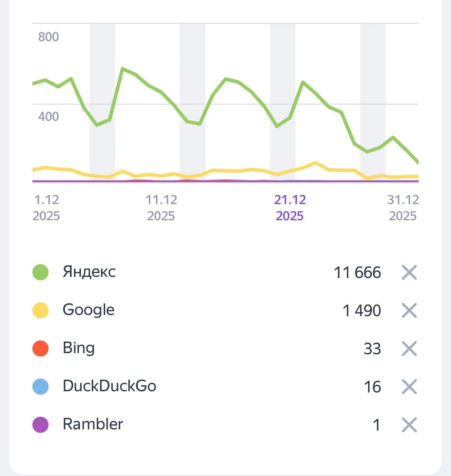The width and height of the screenshot is (451, 476).
Task: Remove the DuckDuckGo series with its X icon
Action: (409, 387)
